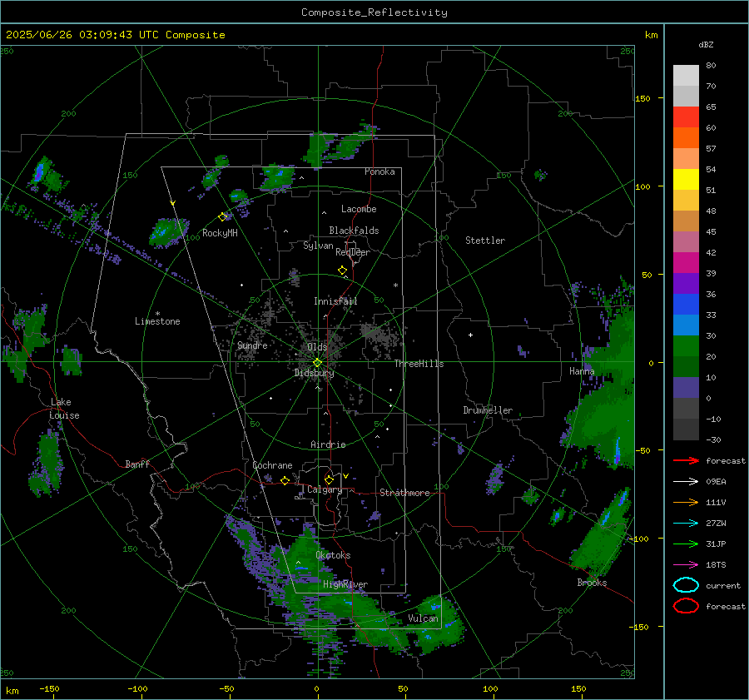Click the Banff city label

(137, 464)
